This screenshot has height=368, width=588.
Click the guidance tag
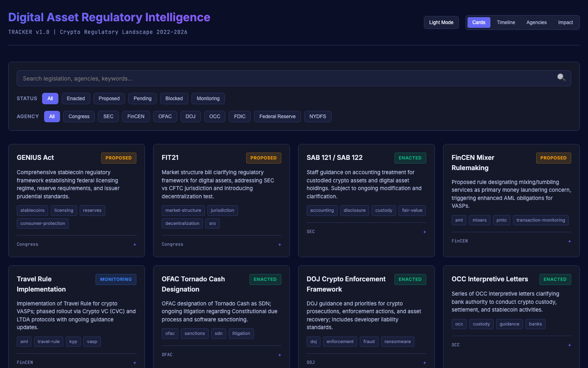tap(509, 324)
